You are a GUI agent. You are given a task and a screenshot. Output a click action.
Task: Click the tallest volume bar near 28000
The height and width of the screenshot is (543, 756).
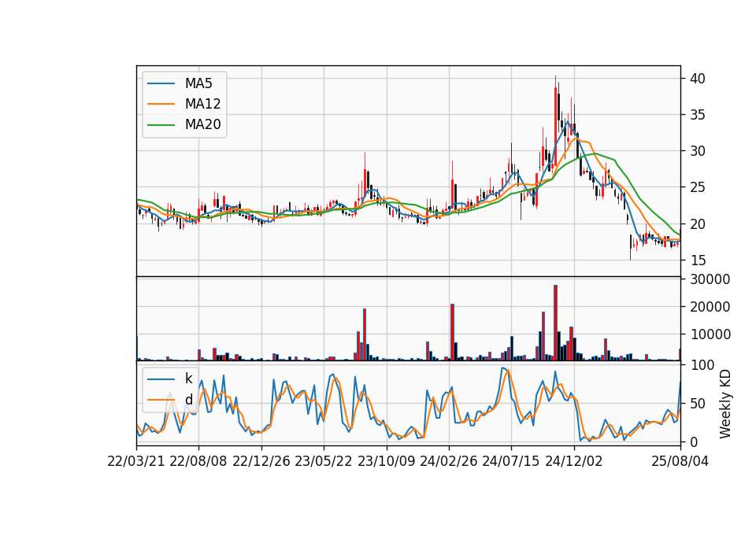tap(555, 323)
